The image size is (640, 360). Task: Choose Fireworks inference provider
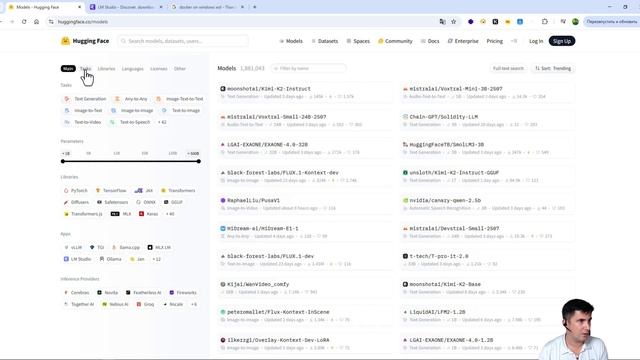click(183, 293)
